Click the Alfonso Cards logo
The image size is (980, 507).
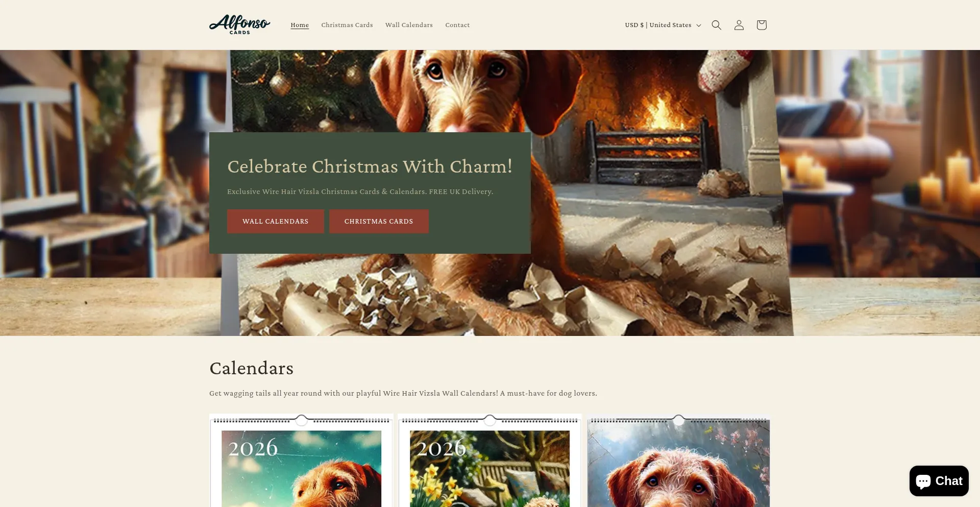240,25
